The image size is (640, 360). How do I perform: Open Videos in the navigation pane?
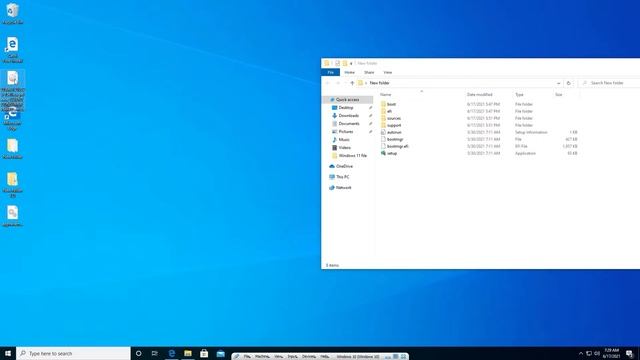tap(344, 147)
